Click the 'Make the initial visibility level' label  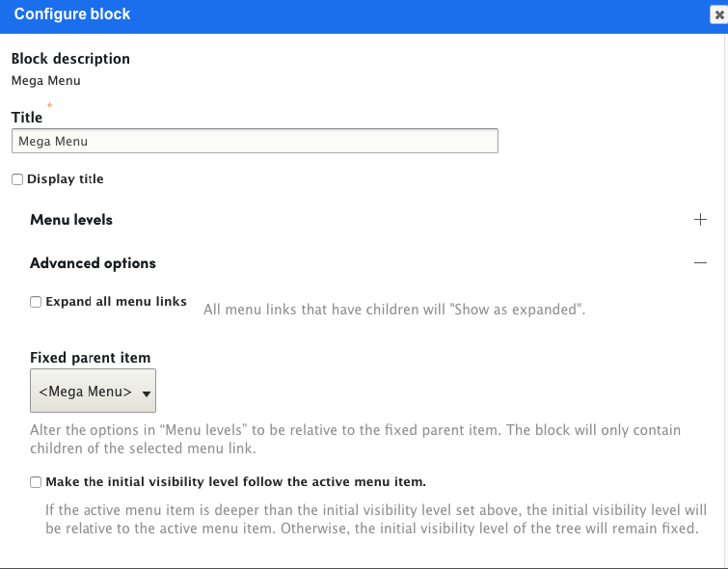[x=235, y=481]
